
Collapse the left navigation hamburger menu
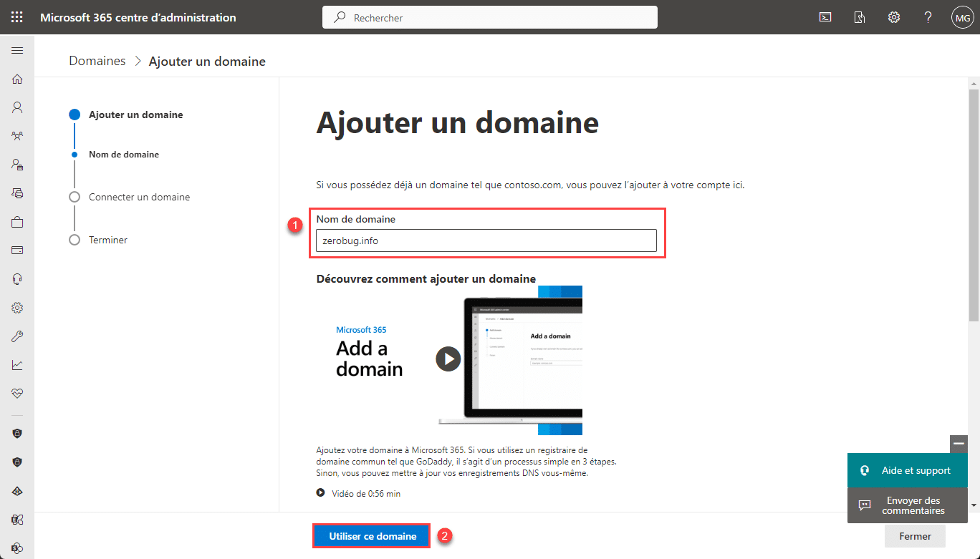coord(17,51)
